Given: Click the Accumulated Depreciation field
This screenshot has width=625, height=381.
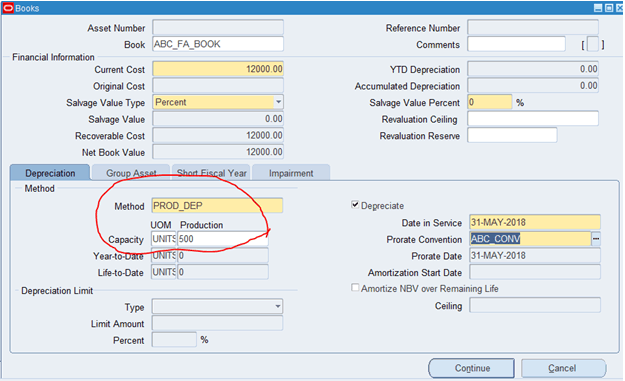Looking at the screenshot, I should pos(533,86).
